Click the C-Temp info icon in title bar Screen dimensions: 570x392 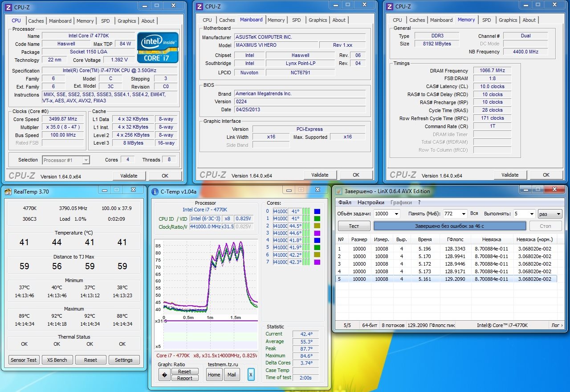coord(155,192)
